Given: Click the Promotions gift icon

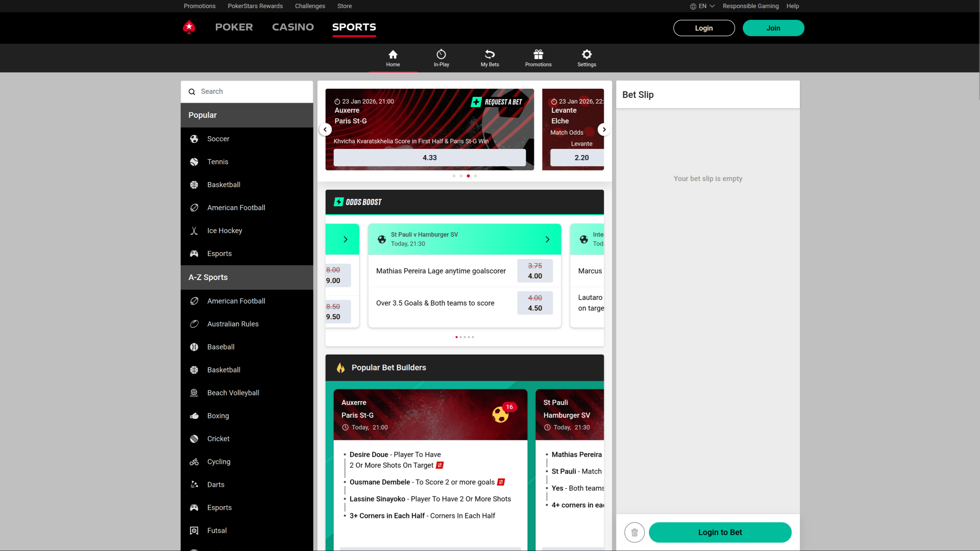Looking at the screenshot, I should (538, 54).
